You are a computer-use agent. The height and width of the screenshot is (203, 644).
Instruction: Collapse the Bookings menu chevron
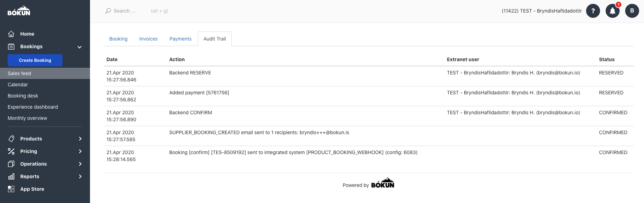click(80, 47)
